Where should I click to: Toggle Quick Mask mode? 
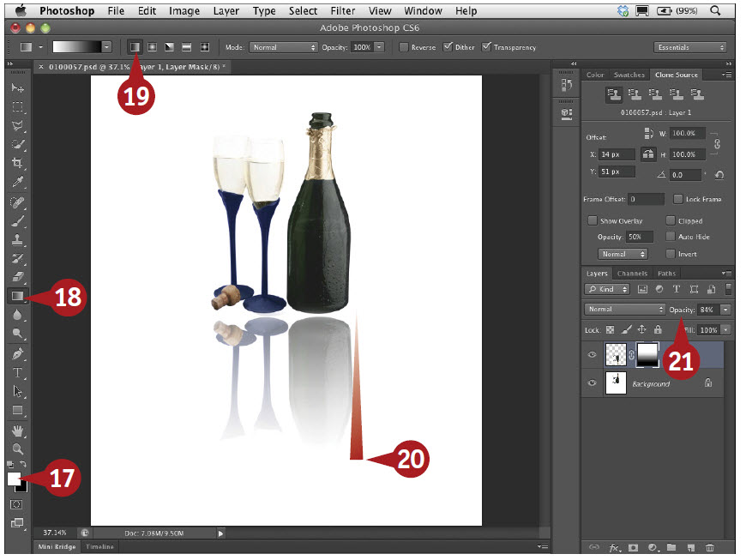coord(16,504)
